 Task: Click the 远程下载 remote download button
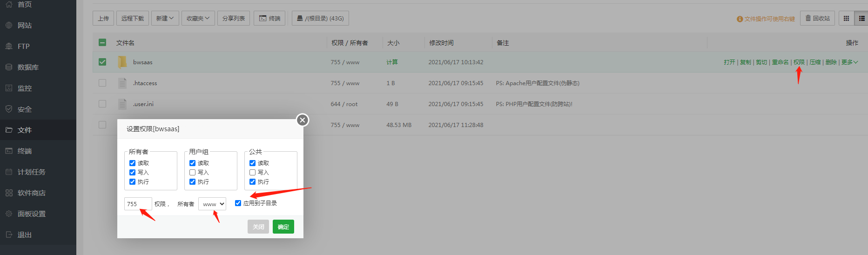point(133,18)
